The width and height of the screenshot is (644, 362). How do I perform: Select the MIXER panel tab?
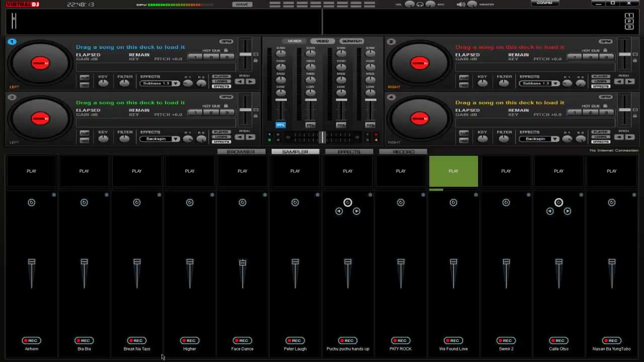[294, 41]
